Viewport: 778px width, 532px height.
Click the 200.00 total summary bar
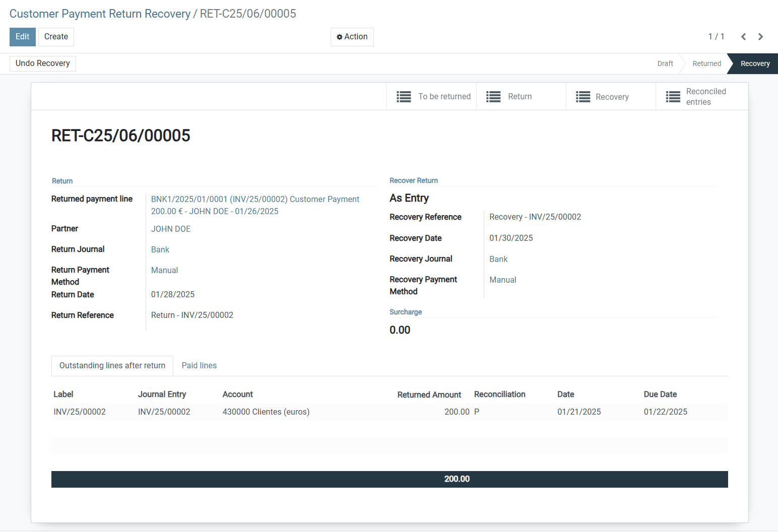pos(457,479)
